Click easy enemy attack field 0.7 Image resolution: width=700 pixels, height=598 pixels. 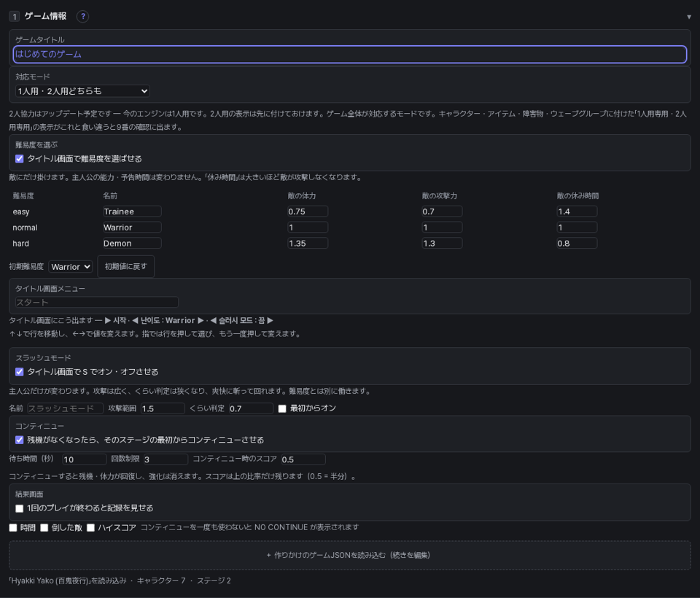coord(442,211)
